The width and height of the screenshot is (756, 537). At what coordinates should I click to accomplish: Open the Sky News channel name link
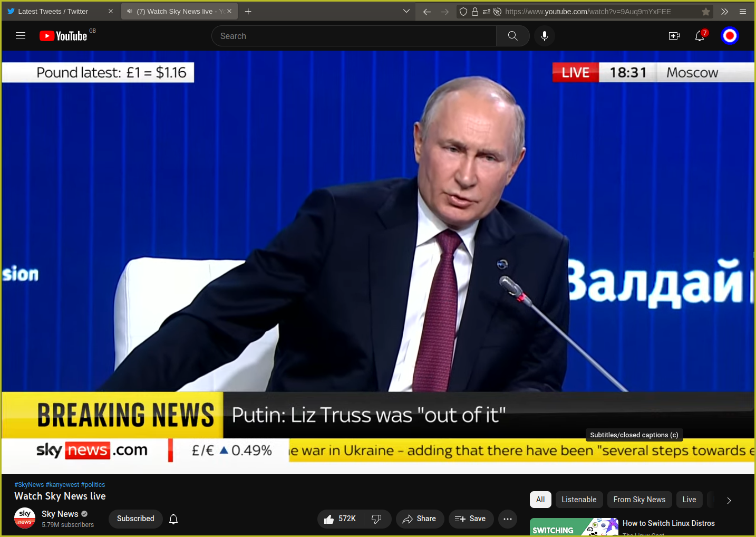tap(60, 514)
